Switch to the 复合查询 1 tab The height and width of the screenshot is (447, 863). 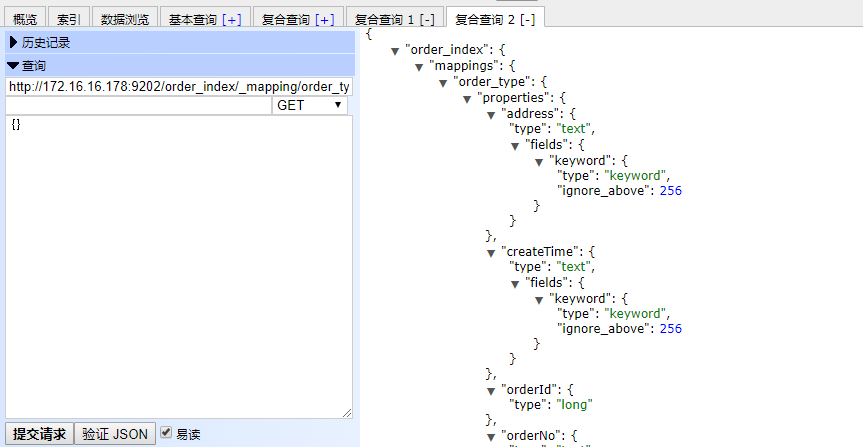pyautogui.click(x=384, y=19)
